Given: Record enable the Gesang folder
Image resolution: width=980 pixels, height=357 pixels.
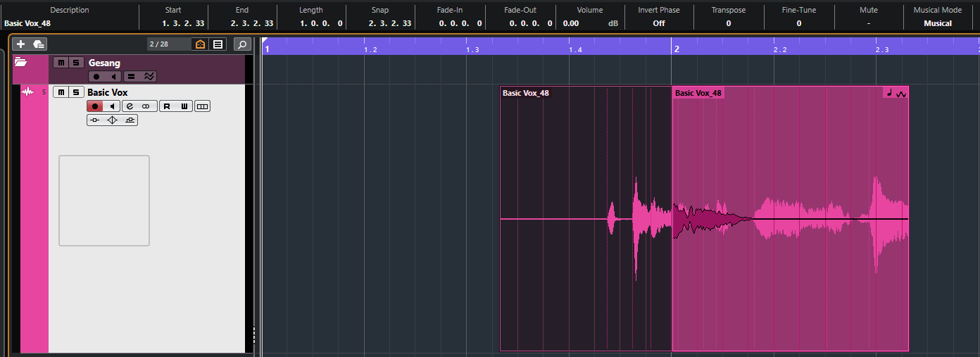Looking at the screenshot, I should pos(96,76).
